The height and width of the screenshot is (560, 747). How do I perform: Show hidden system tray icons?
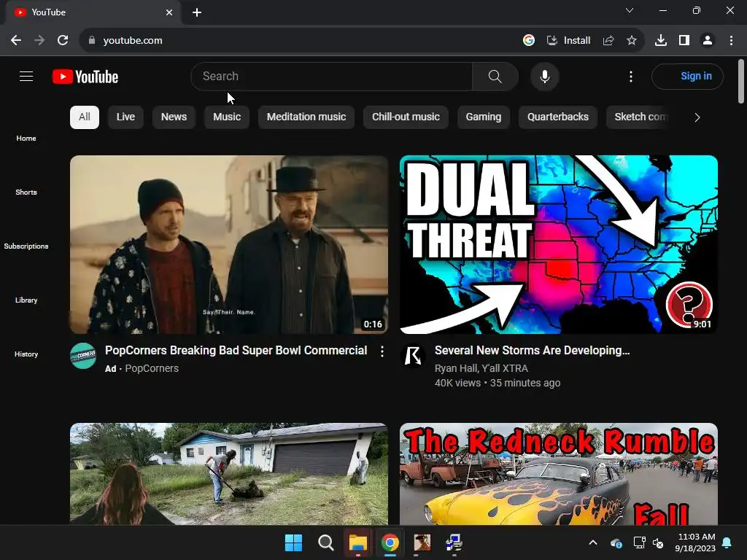[x=593, y=542]
